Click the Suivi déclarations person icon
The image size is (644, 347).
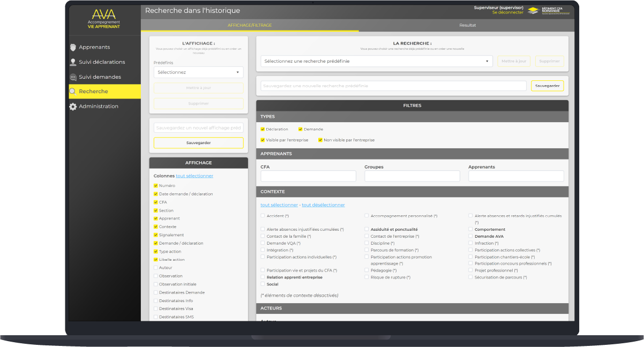tap(73, 62)
